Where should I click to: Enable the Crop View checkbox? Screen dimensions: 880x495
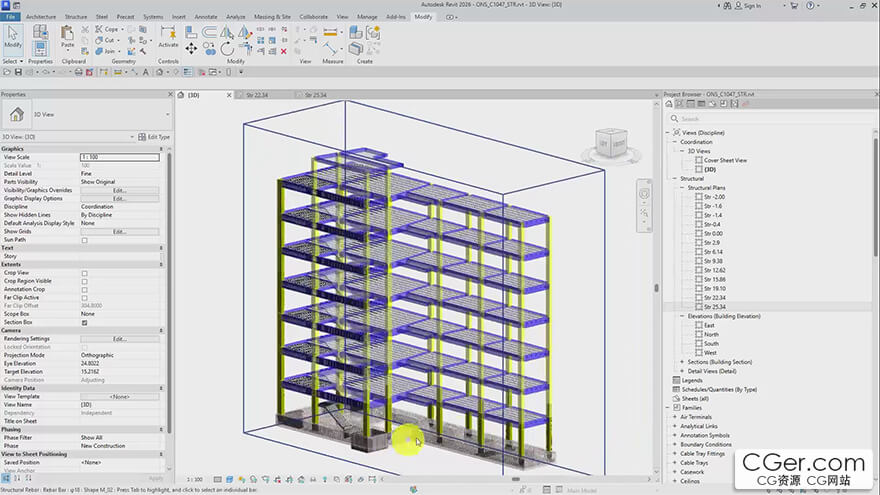coord(85,273)
